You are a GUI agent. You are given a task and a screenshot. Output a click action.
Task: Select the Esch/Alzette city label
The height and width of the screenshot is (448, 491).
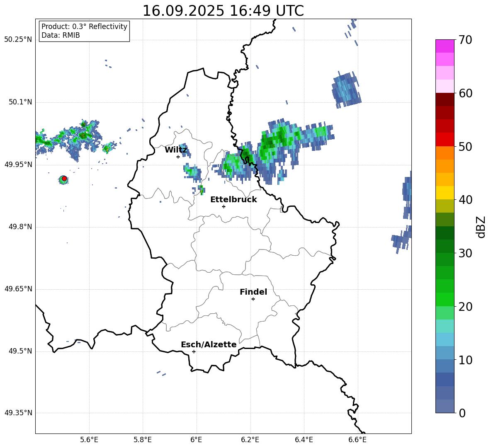pos(209,344)
